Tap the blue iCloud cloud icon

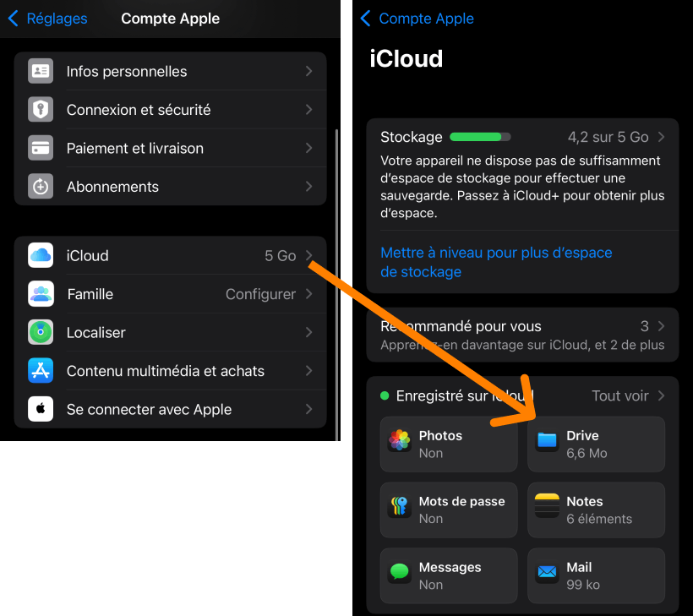[40, 255]
